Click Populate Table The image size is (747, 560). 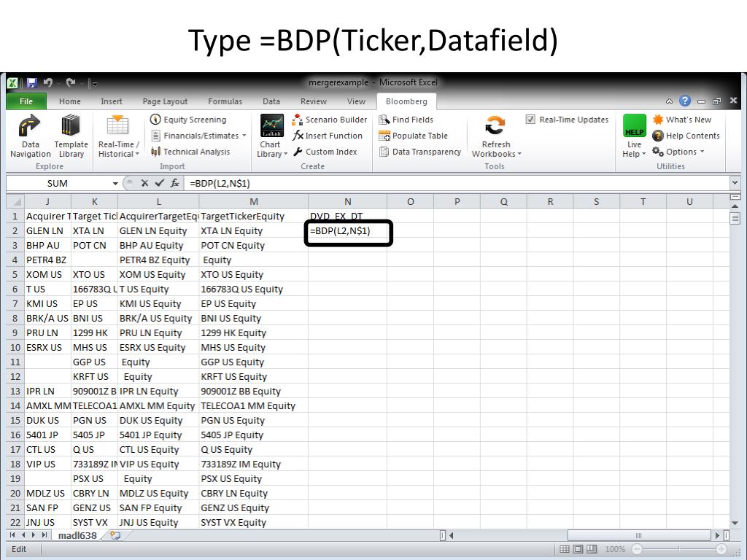413,136
